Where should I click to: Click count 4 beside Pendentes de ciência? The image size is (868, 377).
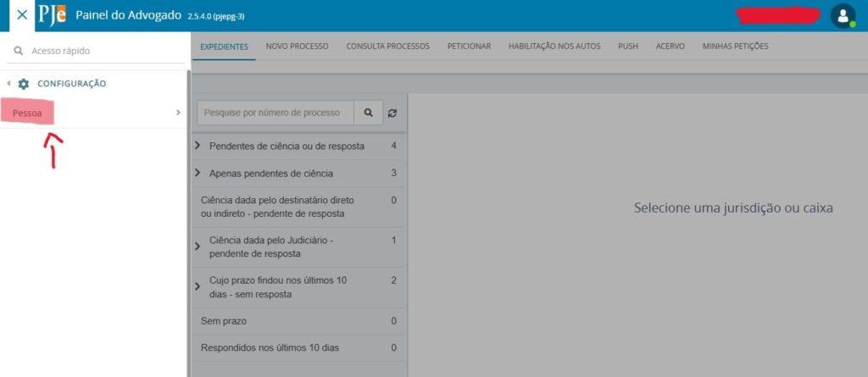(x=393, y=146)
